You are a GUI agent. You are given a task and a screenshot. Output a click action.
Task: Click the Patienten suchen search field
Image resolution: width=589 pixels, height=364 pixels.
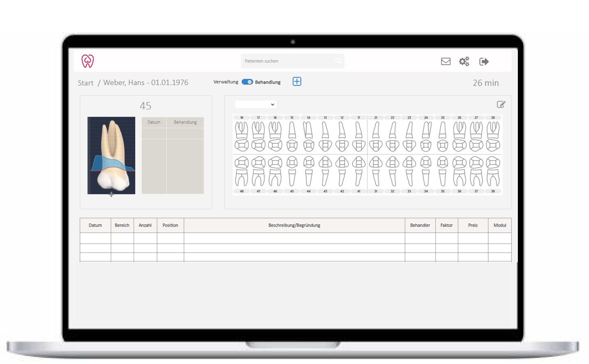[287, 61]
